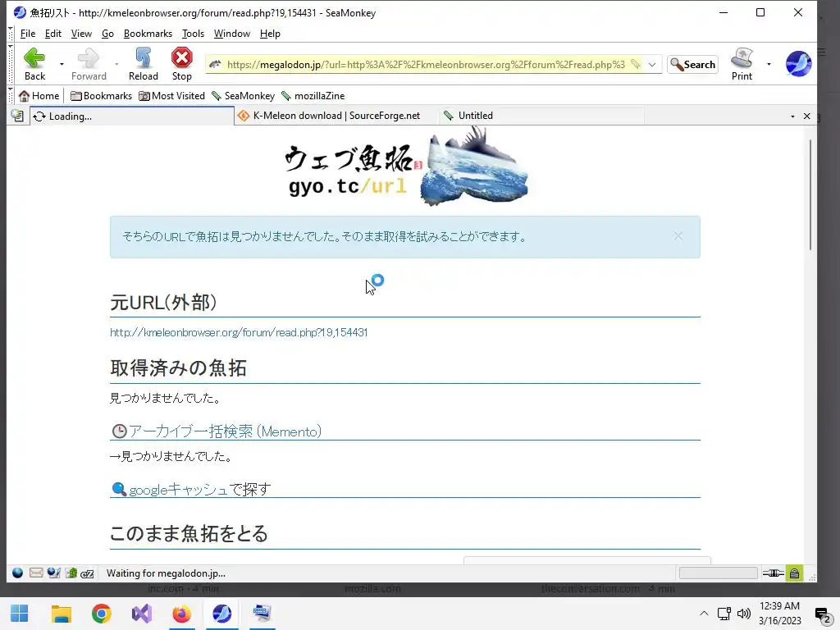Open the URL bar history dropdown
Image resolution: width=840 pixels, height=630 pixels.
[652, 64]
